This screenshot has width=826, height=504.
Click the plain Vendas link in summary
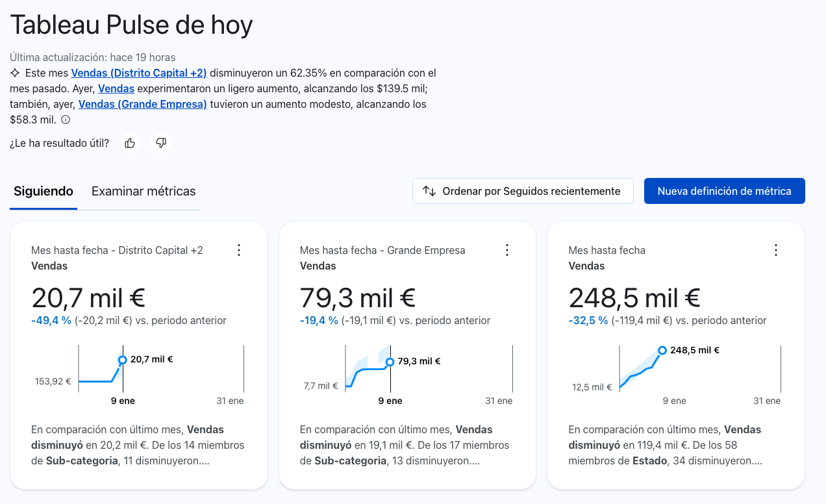[116, 88]
